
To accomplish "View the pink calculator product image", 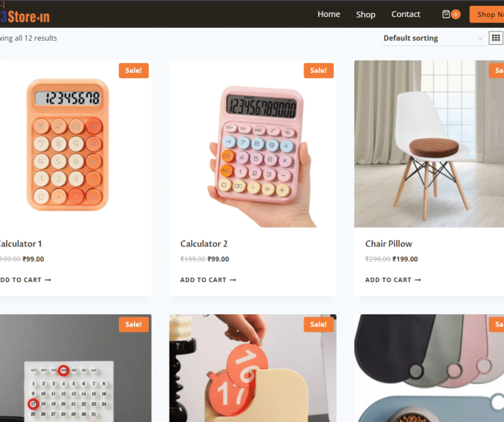I will (x=253, y=144).
